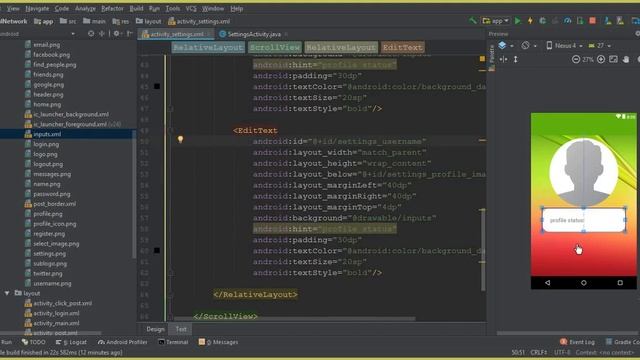
Task: Open the design surface layers dropdown
Action: [x=505, y=46]
